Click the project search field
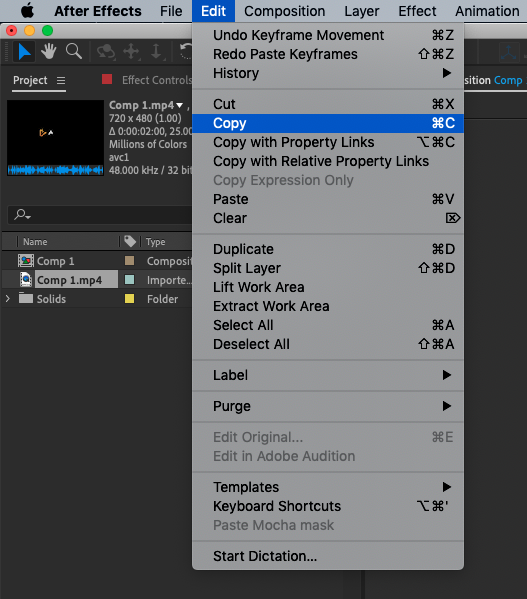Screen dimensions: 527x599 [x=100, y=215]
